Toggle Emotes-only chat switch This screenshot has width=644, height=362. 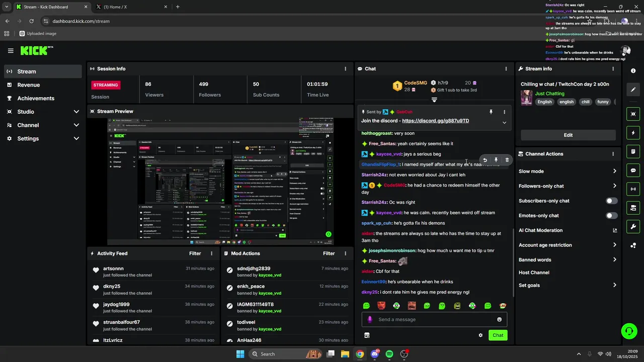tap(611, 216)
